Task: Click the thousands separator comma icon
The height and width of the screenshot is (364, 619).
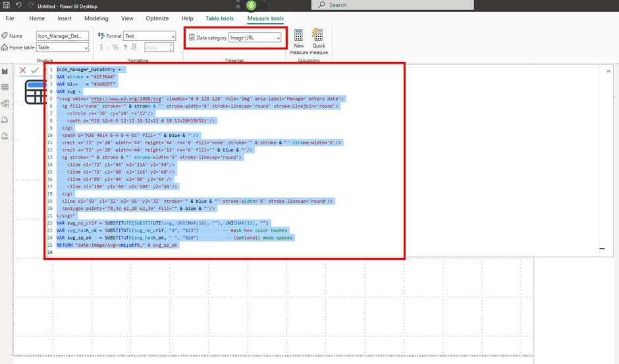Action: pos(124,47)
